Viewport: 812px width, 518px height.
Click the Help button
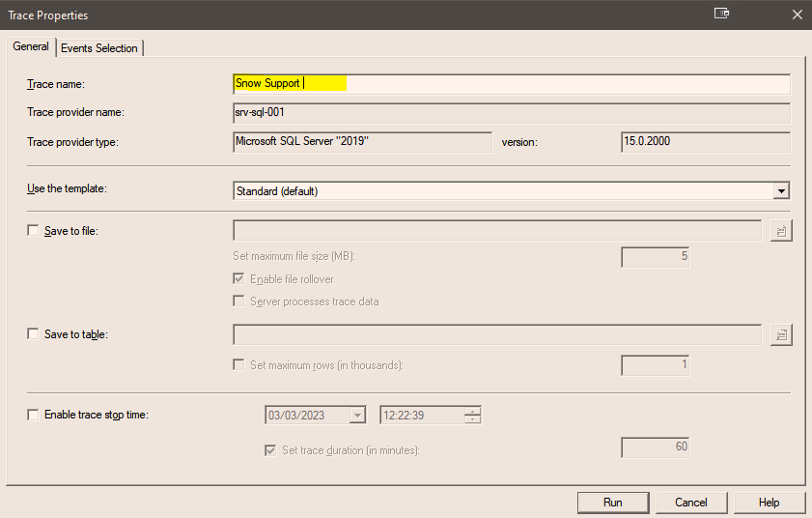pyautogui.click(x=769, y=503)
